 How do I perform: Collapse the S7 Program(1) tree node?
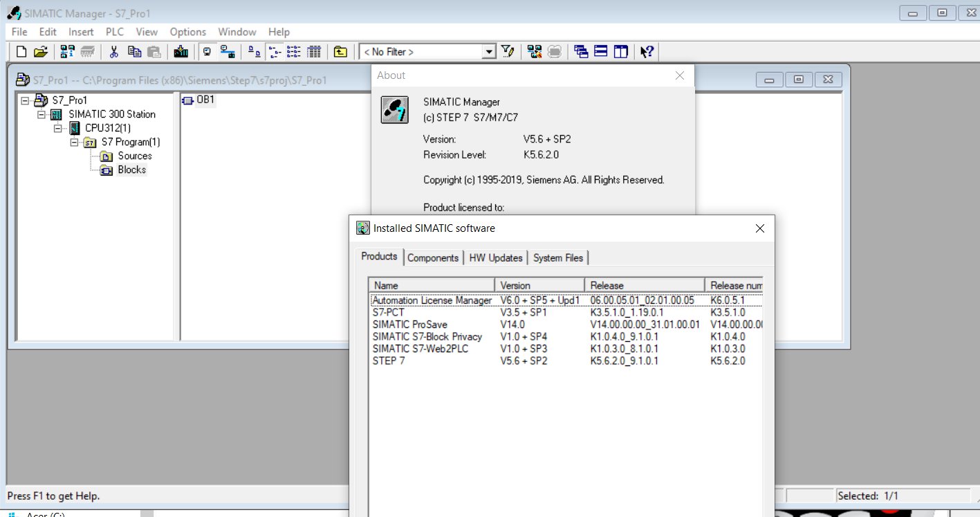click(75, 142)
